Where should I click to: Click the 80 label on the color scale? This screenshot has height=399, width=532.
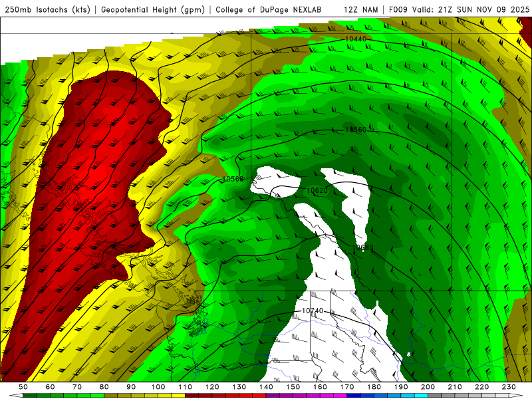(104, 387)
